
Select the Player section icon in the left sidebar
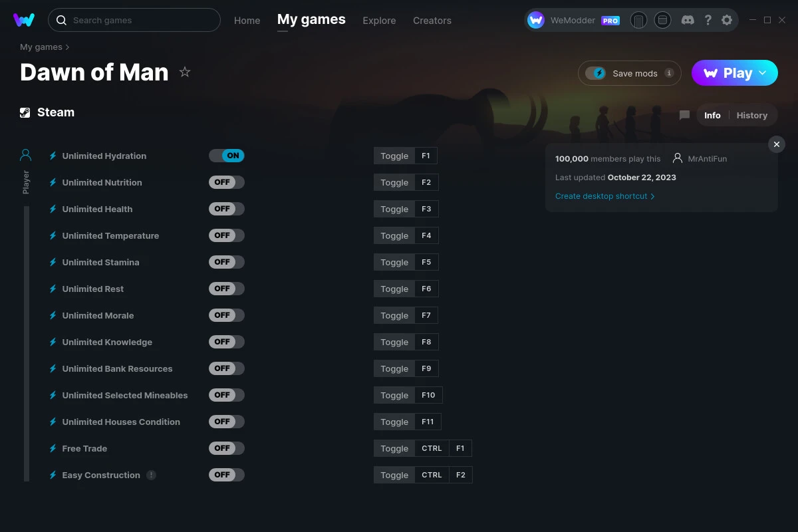click(25, 154)
